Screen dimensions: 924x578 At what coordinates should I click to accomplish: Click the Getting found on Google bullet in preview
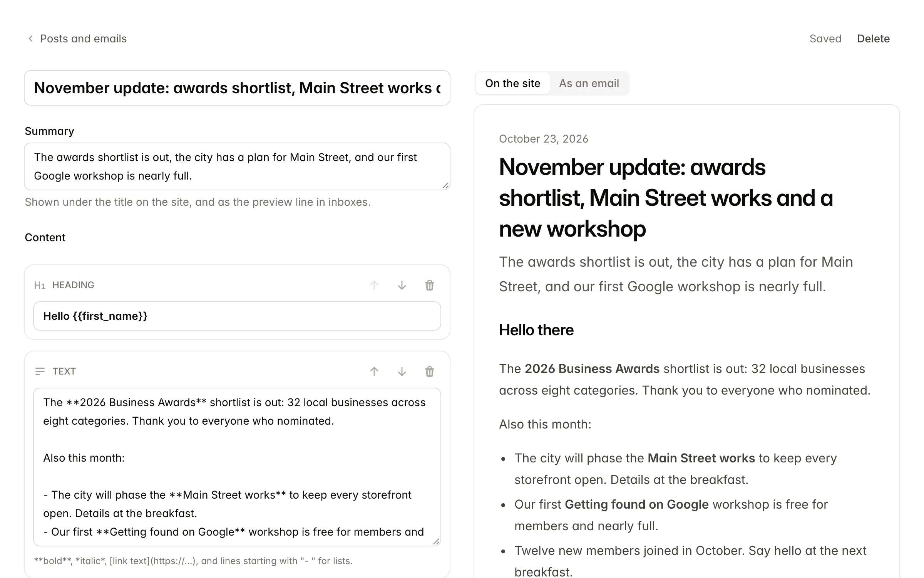(x=671, y=515)
